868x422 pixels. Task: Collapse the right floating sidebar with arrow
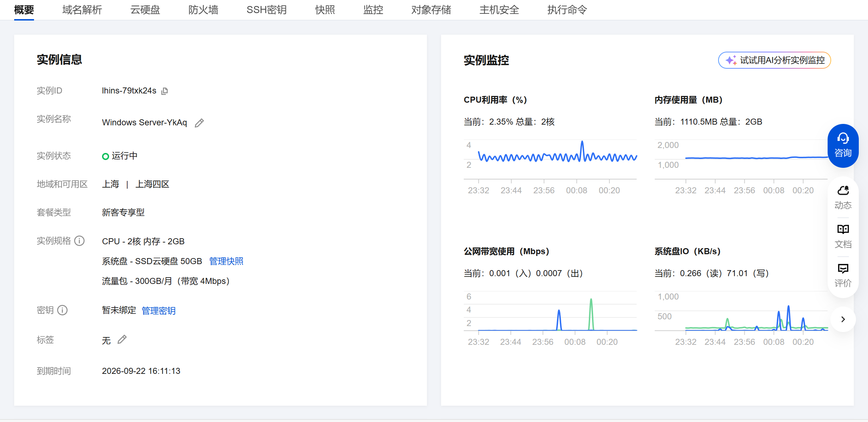(843, 319)
